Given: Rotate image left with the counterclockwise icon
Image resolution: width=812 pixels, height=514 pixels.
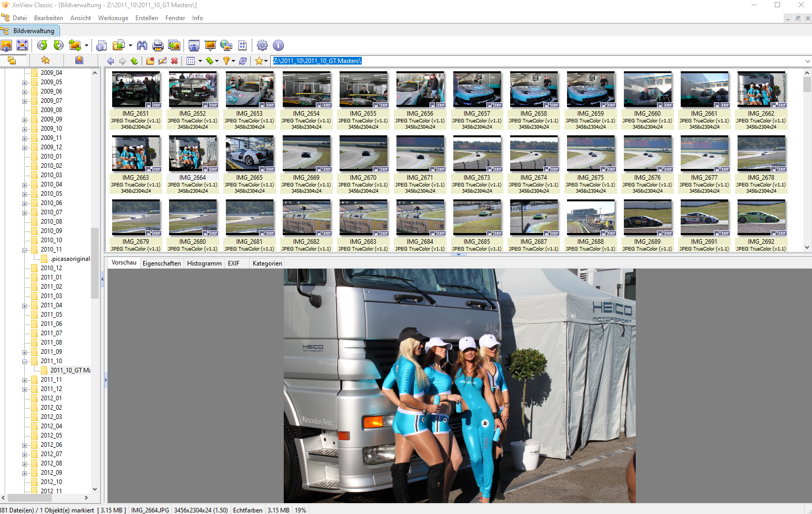Looking at the screenshot, I should pyautogui.click(x=42, y=45).
